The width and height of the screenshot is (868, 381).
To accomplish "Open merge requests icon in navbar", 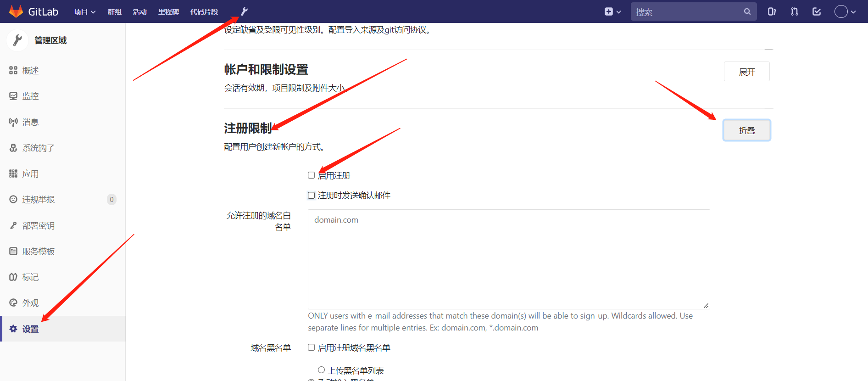I will (795, 11).
